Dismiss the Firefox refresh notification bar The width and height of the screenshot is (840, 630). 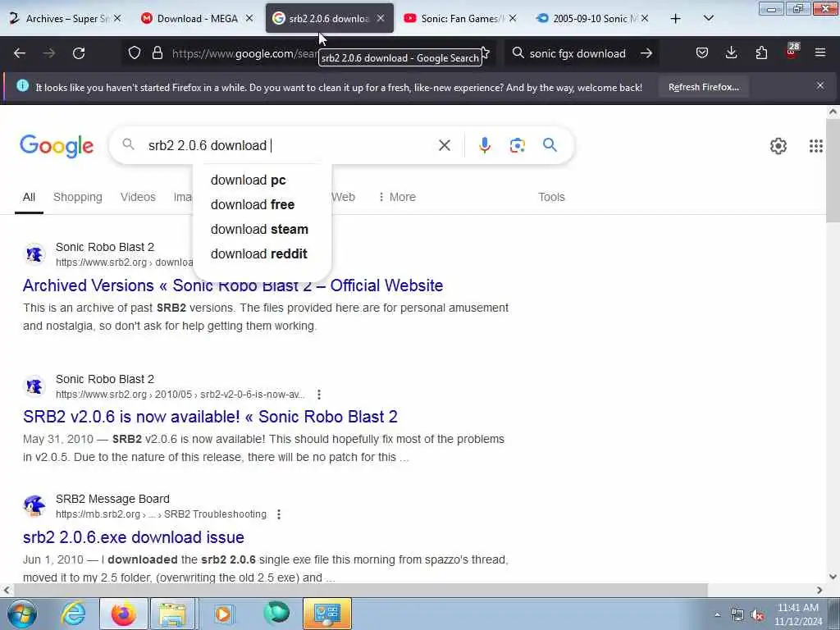820,85
